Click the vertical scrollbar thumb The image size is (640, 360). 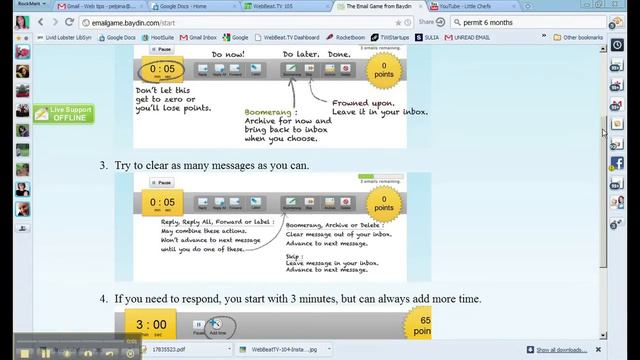click(x=603, y=192)
